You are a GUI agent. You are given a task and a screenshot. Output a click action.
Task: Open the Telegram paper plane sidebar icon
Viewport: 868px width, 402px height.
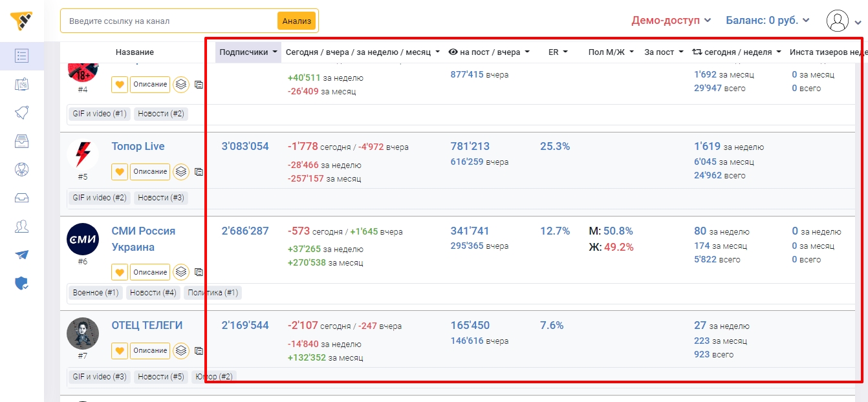(21, 255)
